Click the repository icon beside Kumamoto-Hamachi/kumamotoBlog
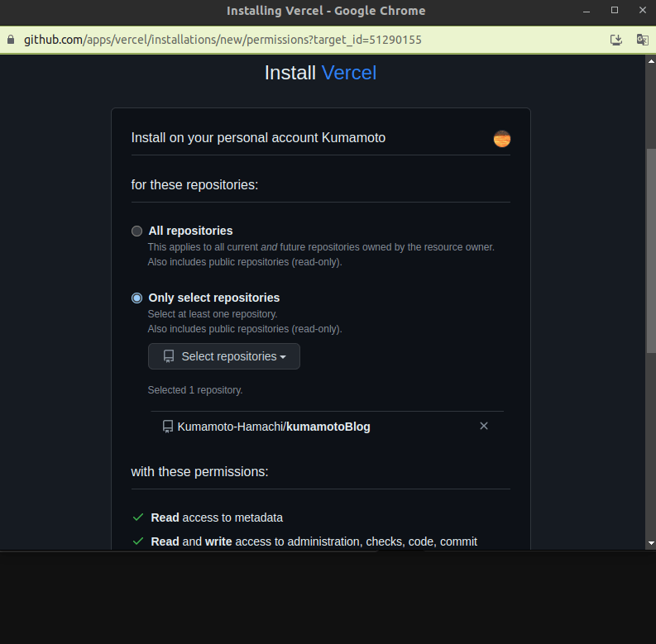 point(168,427)
